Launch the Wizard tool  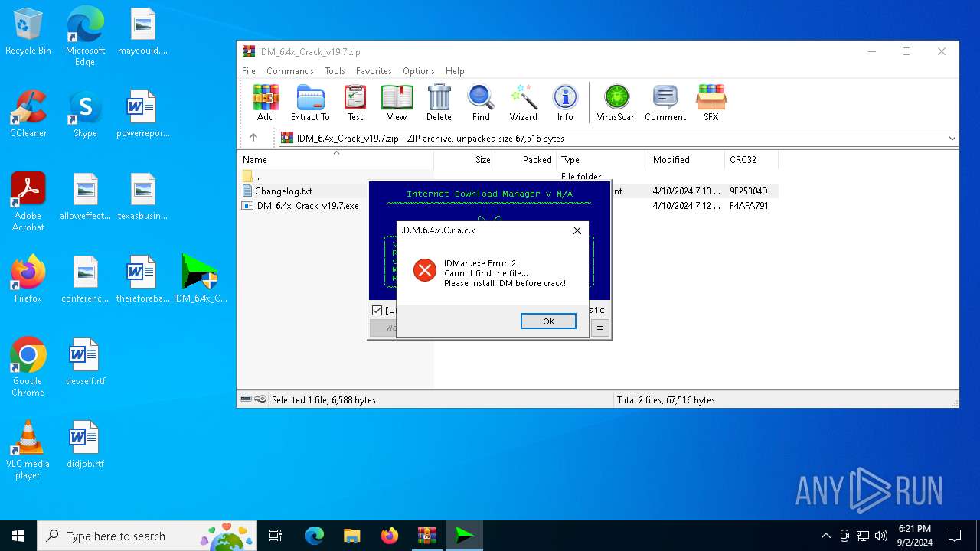pyautogui.click(x=524, y=103)
